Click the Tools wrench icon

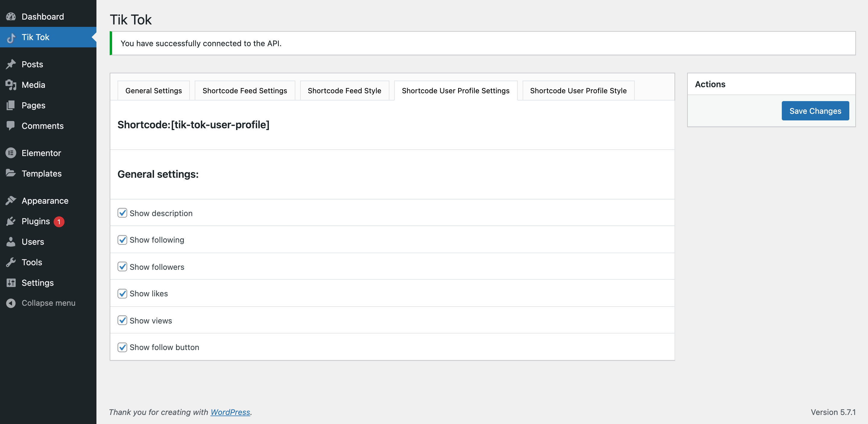tap(11, 262)
